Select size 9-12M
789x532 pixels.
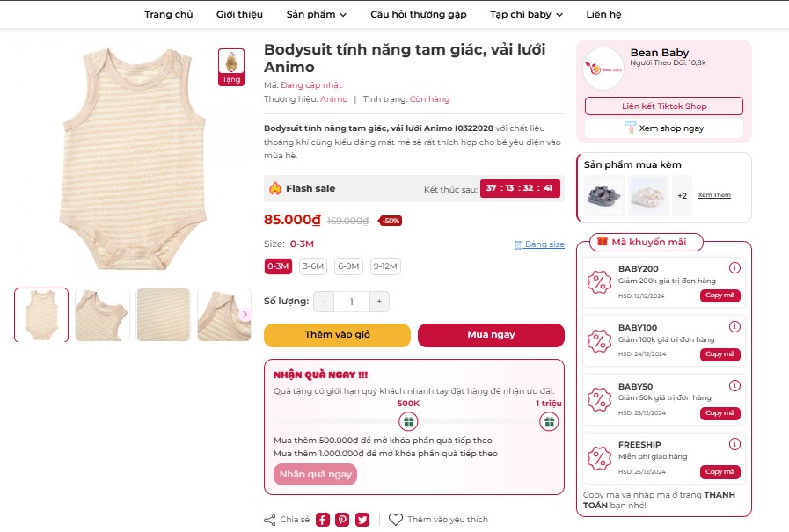pyautogui.click(x=384, y=266)
